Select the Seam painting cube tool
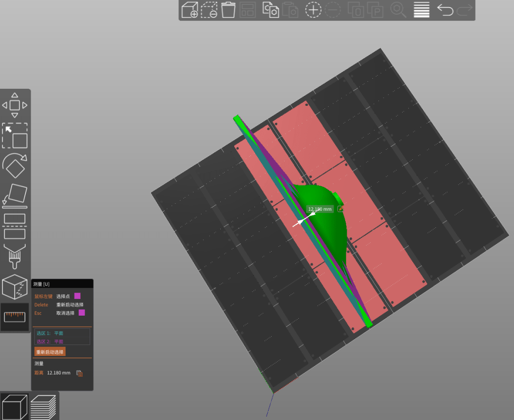This screenshot has height=420, width=514. (x=15, y=287)
